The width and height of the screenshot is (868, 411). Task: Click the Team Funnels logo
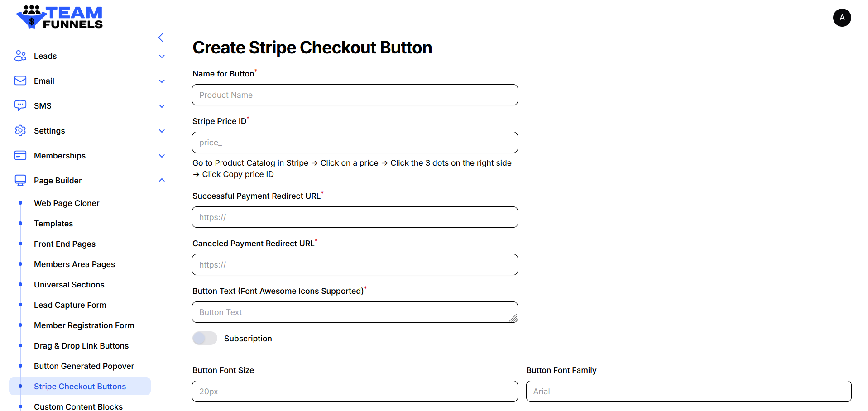(60, 17)
